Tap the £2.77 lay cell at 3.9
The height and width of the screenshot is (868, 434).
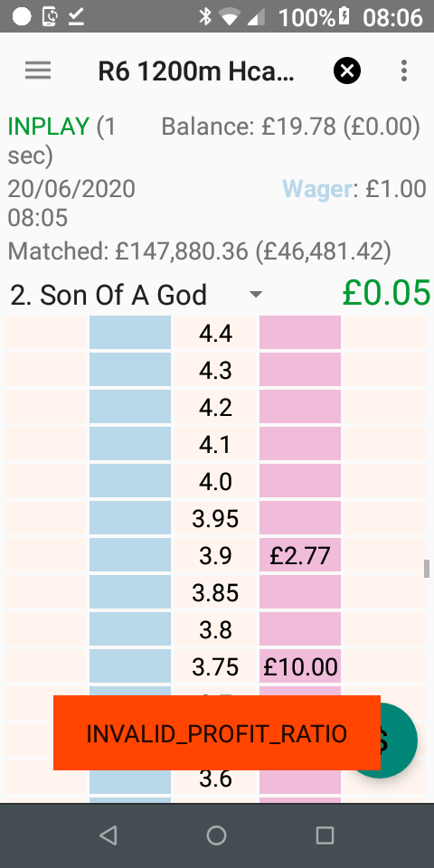pyautogui.click(x=300, y=554)
